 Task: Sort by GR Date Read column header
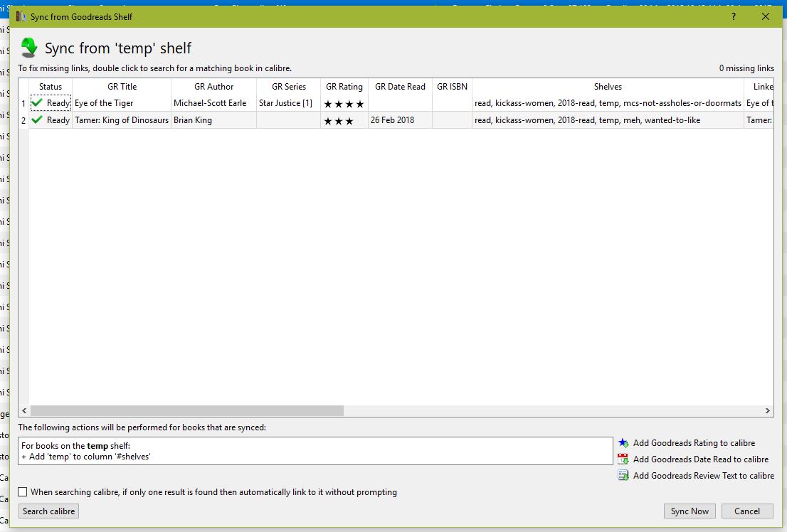point(400,86)
